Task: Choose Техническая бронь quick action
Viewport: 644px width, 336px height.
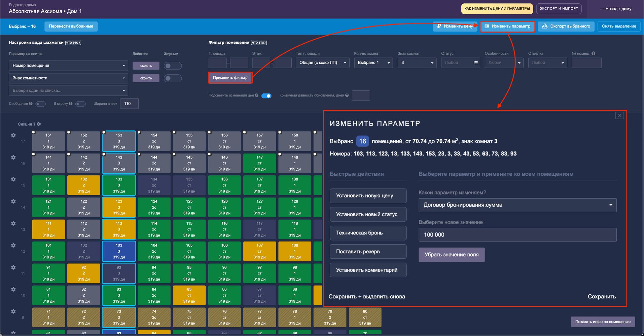Action: tap(368, 233)
